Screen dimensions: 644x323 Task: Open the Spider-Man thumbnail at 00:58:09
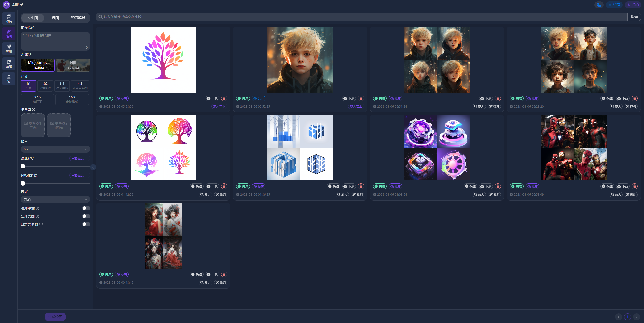coord(574,148)
